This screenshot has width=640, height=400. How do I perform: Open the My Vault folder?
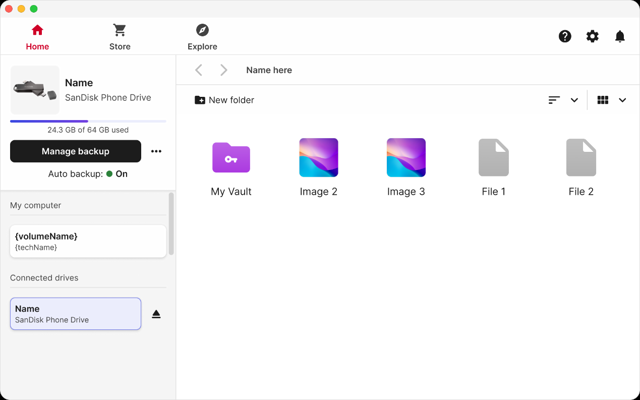231,158
